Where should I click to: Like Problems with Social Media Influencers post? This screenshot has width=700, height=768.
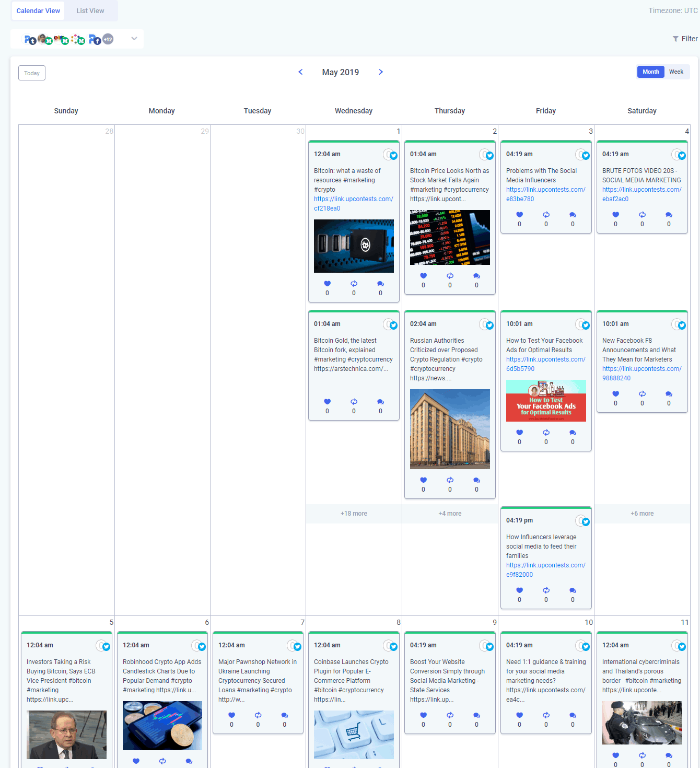tap(519, 215)
